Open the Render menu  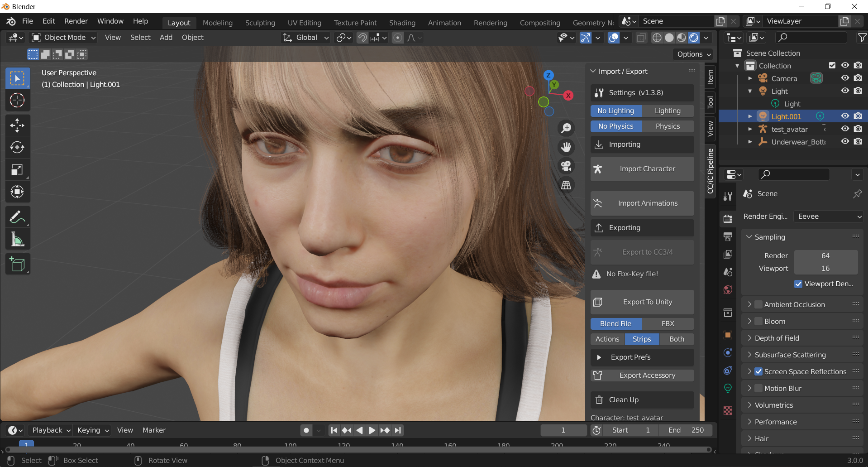click(x=76, y=21)
